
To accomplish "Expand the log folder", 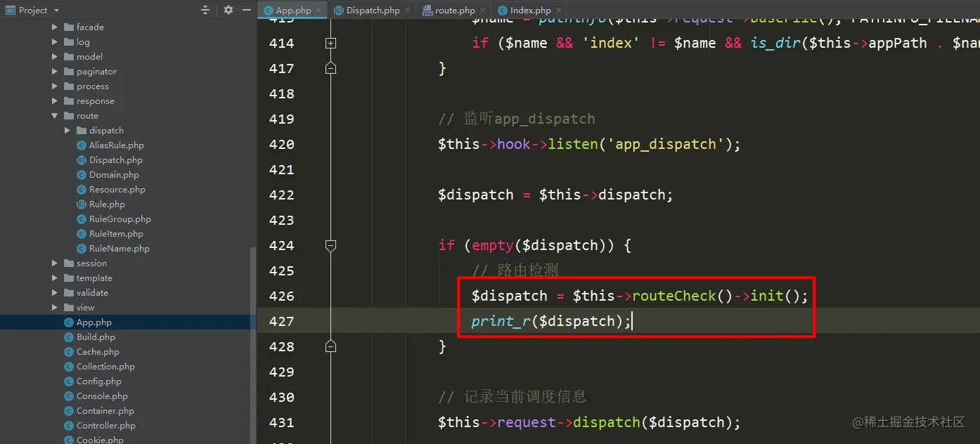I will [x=55, y=42].
